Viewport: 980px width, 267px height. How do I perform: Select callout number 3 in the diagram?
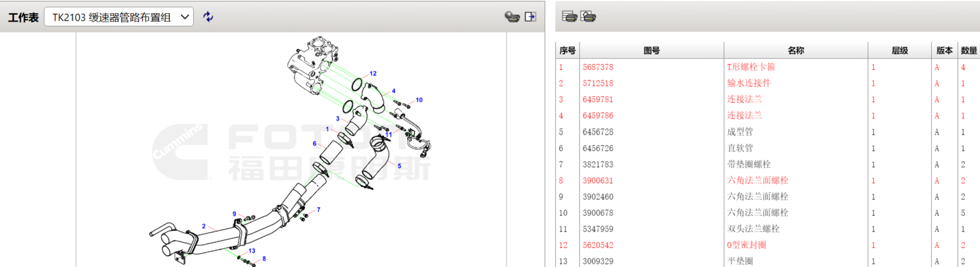tap(338, 118)
